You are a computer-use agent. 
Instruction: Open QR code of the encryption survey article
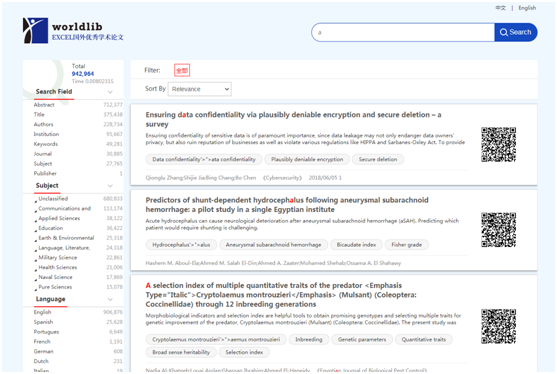click(498, 145)
